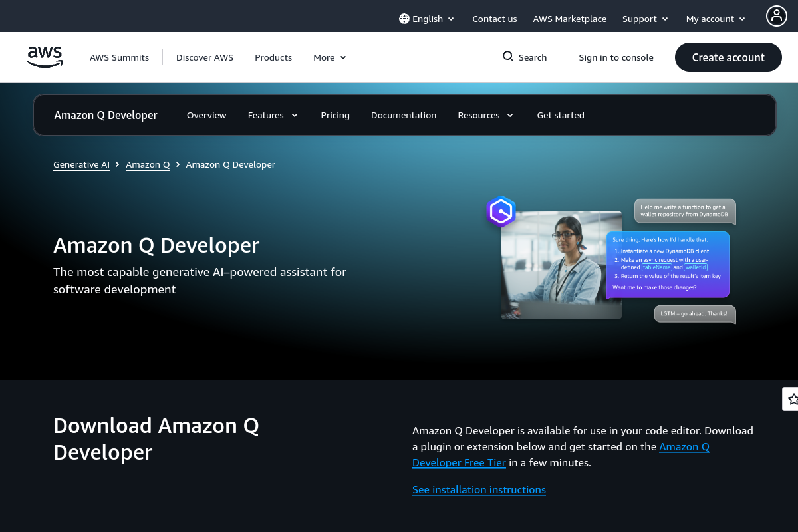The width and height of the screenshot is (798, 532).
Task: Click the developer photo in hero
Action: click(x=561, y=265)
